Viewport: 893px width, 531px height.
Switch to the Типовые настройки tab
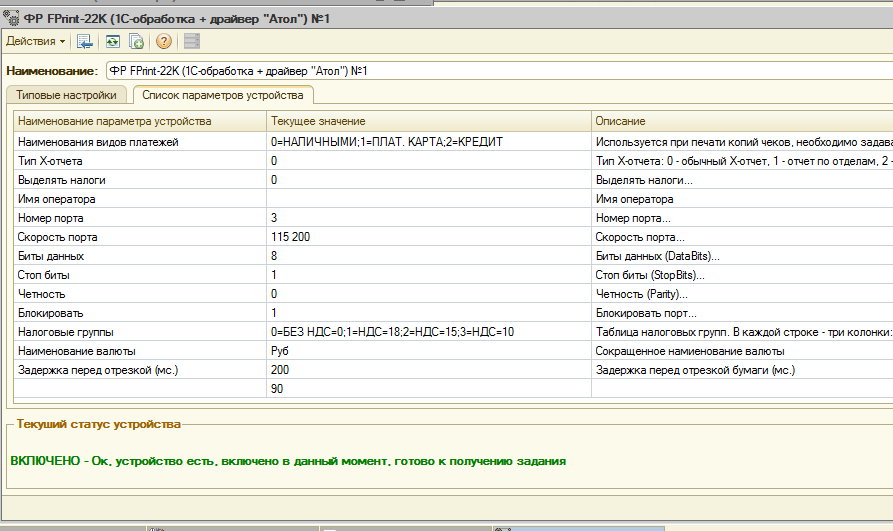coord(66,95)
